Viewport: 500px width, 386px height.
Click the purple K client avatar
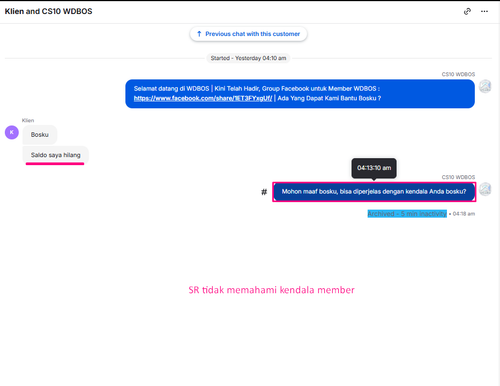pyautogui.click(x=12, y=132)
